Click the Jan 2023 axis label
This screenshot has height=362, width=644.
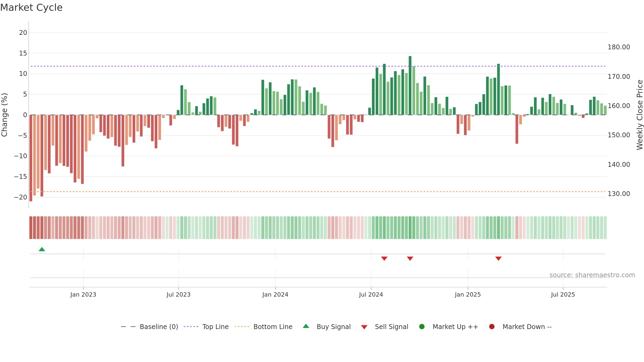[83, 295]
